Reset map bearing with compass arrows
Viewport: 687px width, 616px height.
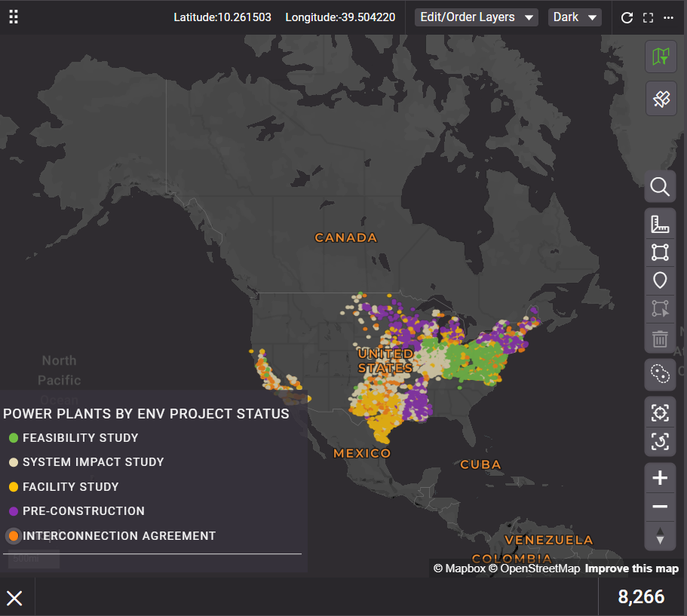click(660, 535)
